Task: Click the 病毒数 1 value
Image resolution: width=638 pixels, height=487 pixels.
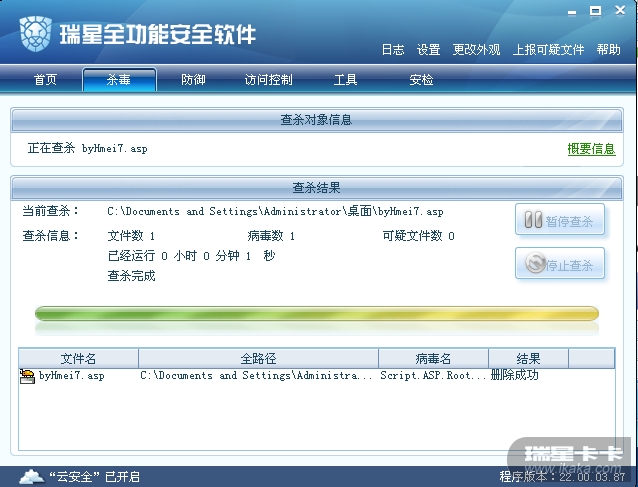Action: (271, 236)
